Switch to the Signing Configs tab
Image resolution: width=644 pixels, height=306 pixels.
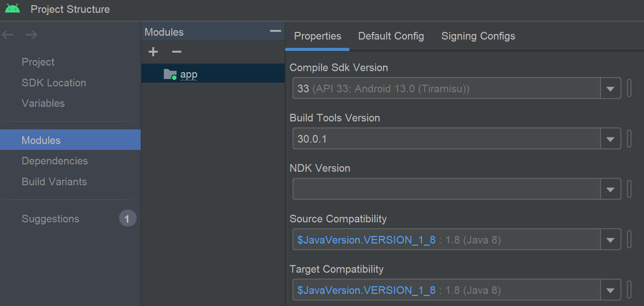(478, 36)
